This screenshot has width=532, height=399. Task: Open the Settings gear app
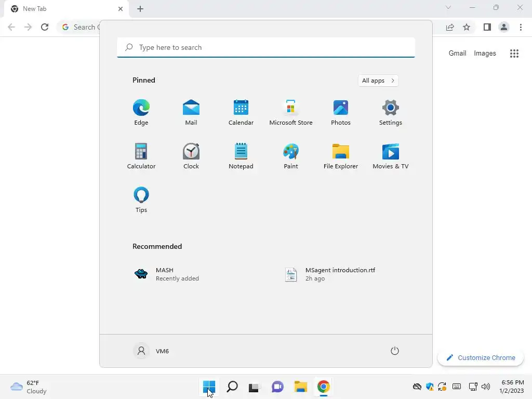391,113
